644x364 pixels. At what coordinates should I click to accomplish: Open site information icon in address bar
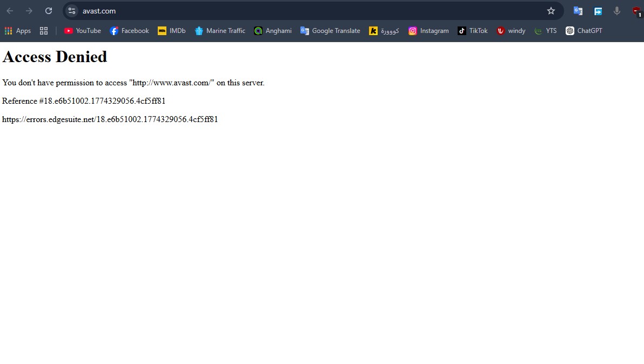(72, 11)
